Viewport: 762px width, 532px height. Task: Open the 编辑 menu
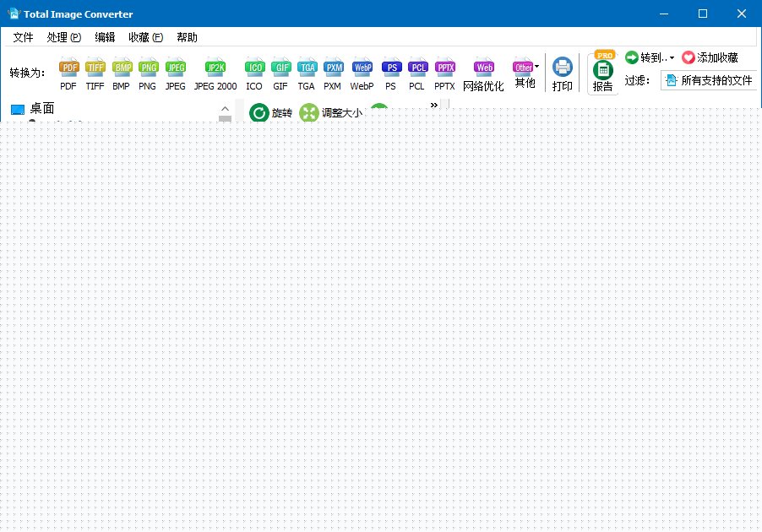[x=105, y=37]
